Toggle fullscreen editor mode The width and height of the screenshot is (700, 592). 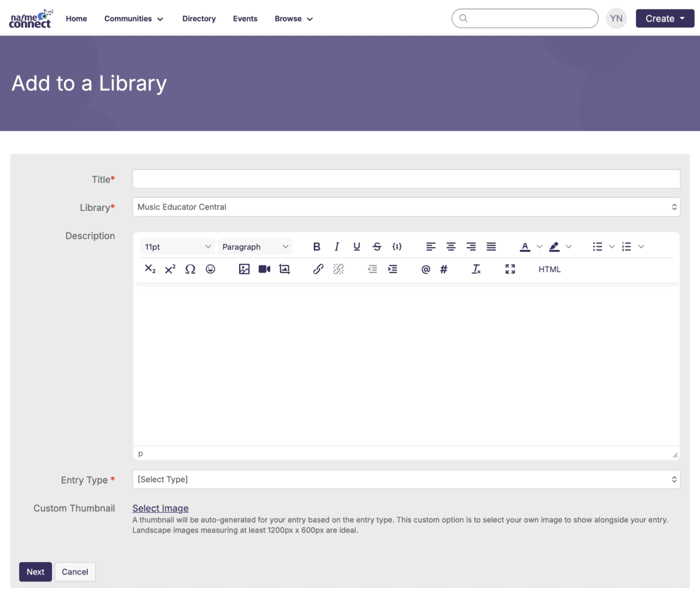point(510,269)
